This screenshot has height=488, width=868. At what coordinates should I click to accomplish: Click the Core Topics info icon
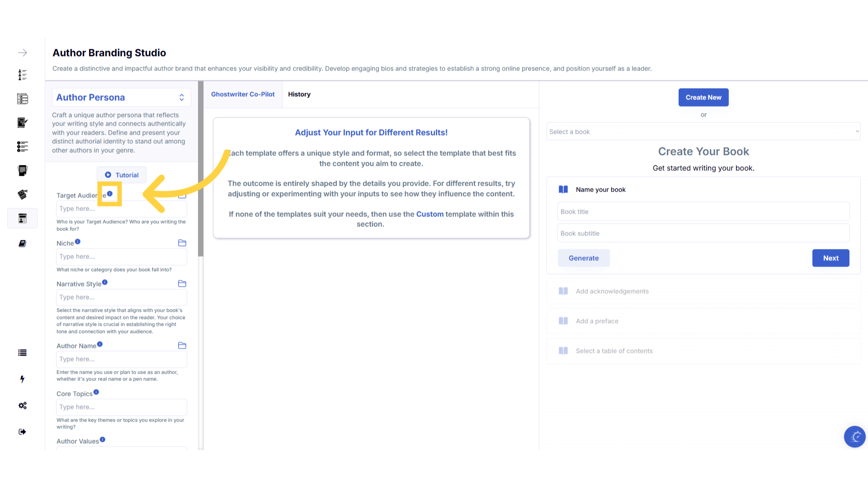click(x=96, y=392)
